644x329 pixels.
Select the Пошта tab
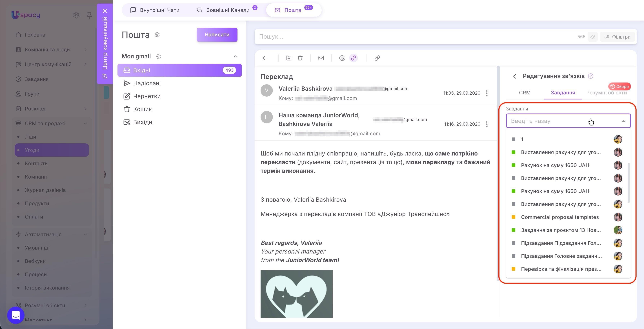pyautogui.click(x=294, y=10)
